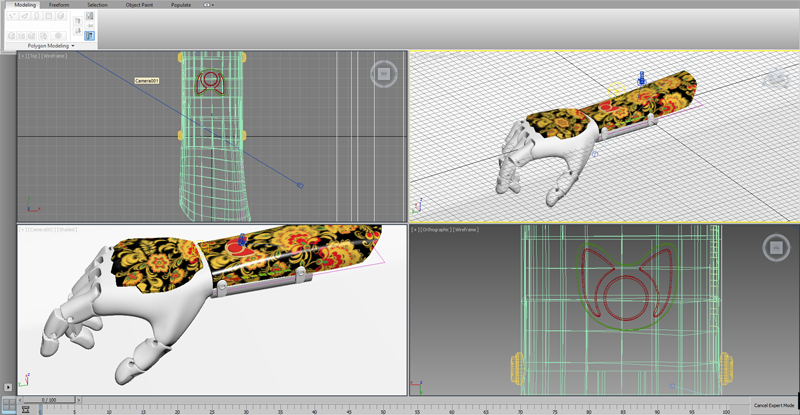Open the [Shaded] shading menu
This screenshot has width=800, height=415.
66,230
